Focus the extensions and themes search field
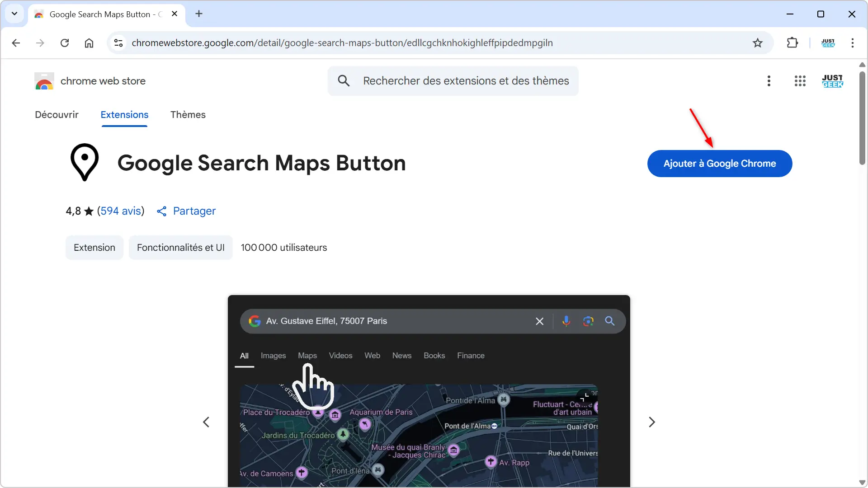 tap(453, 81)
